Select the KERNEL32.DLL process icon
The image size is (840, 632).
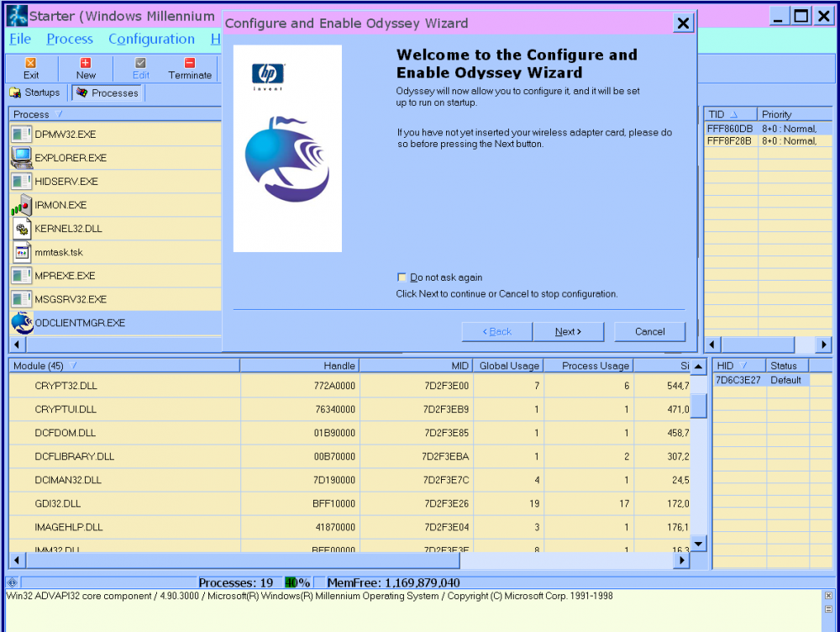22,229
